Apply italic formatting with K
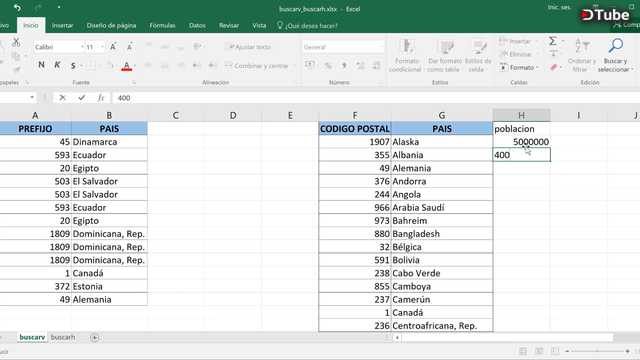 [x=57, y=65]
